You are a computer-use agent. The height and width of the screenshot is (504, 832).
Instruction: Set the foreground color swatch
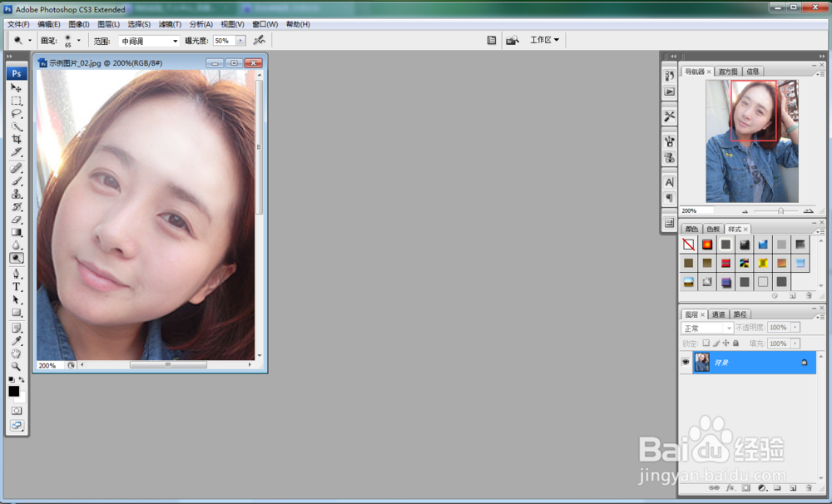pos(14,391)
